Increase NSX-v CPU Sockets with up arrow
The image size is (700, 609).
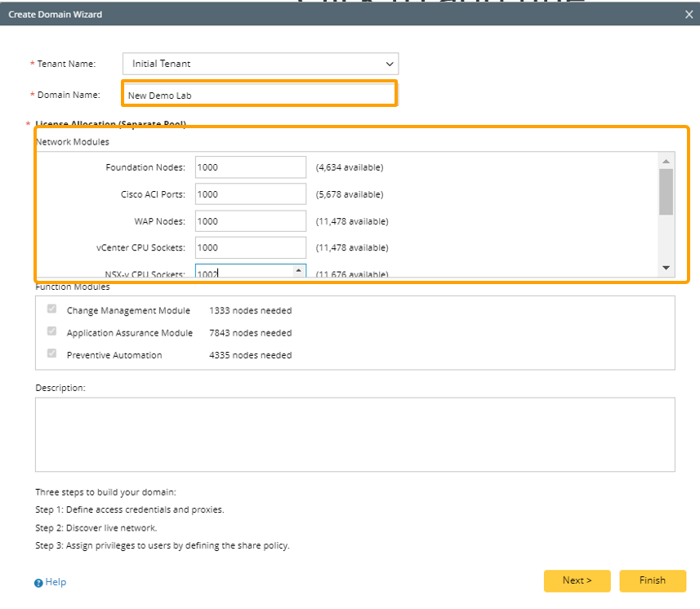[x=298, y=270]
